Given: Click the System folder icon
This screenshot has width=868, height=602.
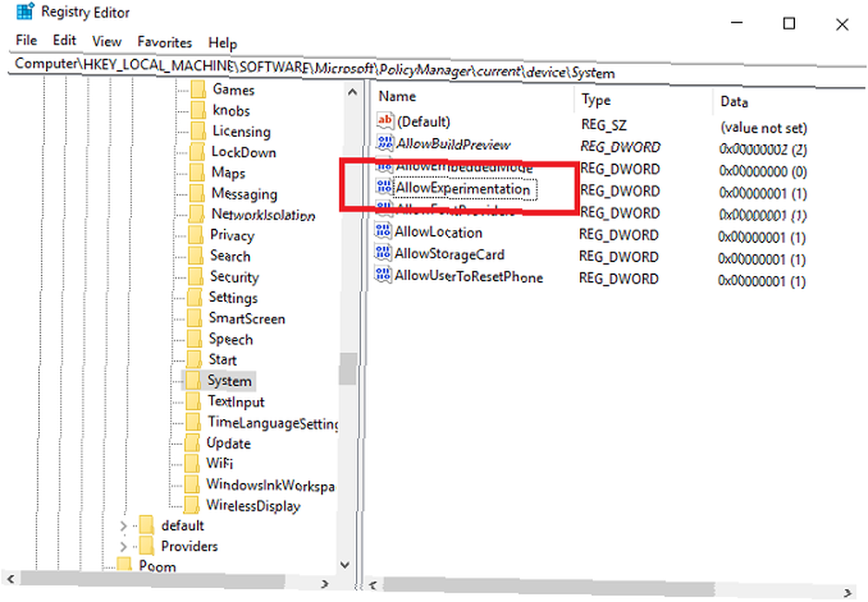Looking at the screenshot, I should [194, 380].
